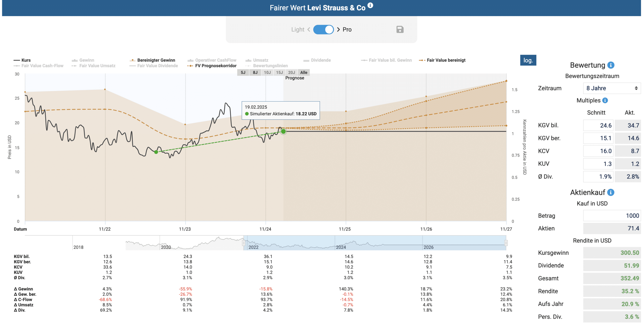Click the Pro mode label
Image resolution: width=644 pixels, height=325 pixels.
(347, 29)
